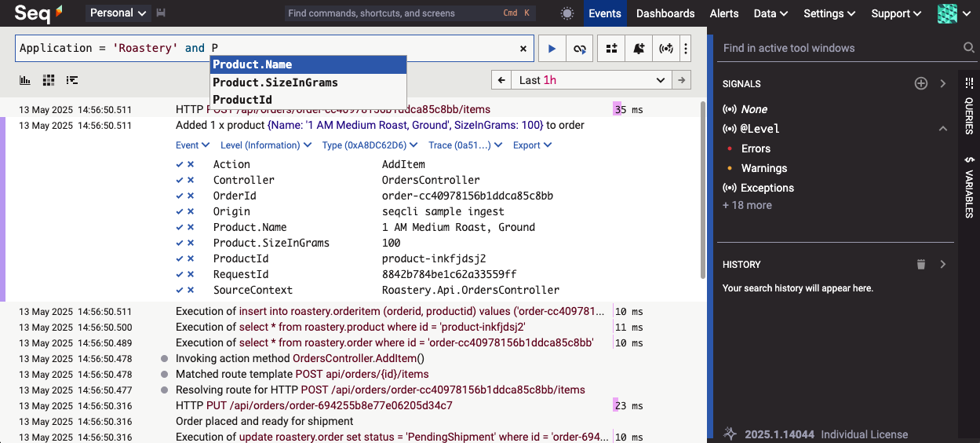Toggle the light/dark theme sun icon
The height and width of the screenshot is (443, 980).
pyautogui.click(x=567, y=13)
